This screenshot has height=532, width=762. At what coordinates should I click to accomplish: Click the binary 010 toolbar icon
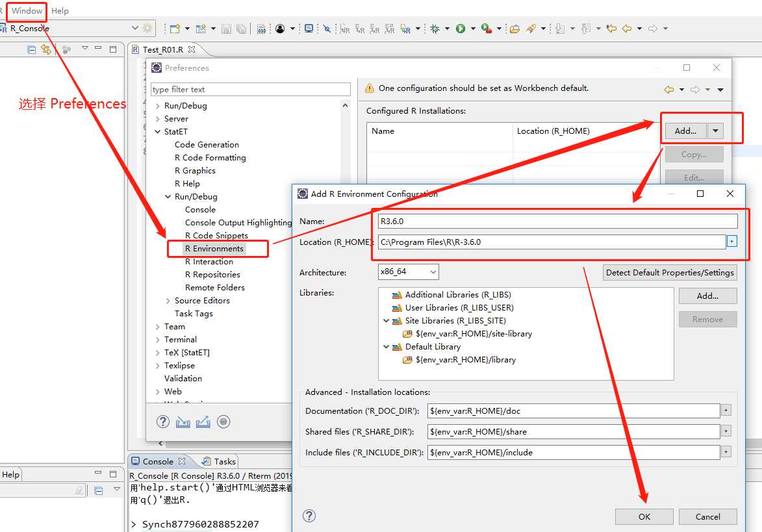pyautogui.click(x=261, y=29)
